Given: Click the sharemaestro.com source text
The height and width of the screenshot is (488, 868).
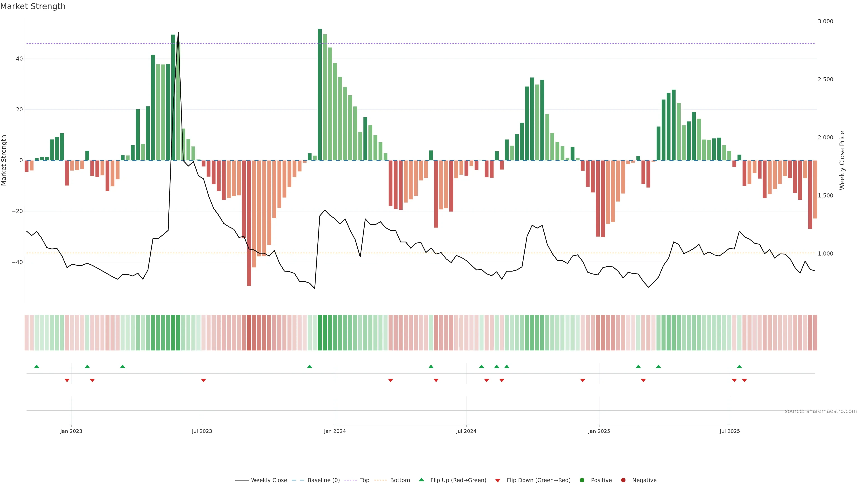Looking at the screenshot, I should 821,411.
